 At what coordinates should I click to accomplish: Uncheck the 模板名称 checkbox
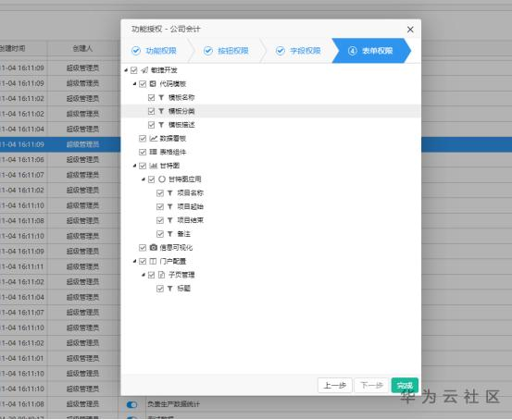pos(151,97)
